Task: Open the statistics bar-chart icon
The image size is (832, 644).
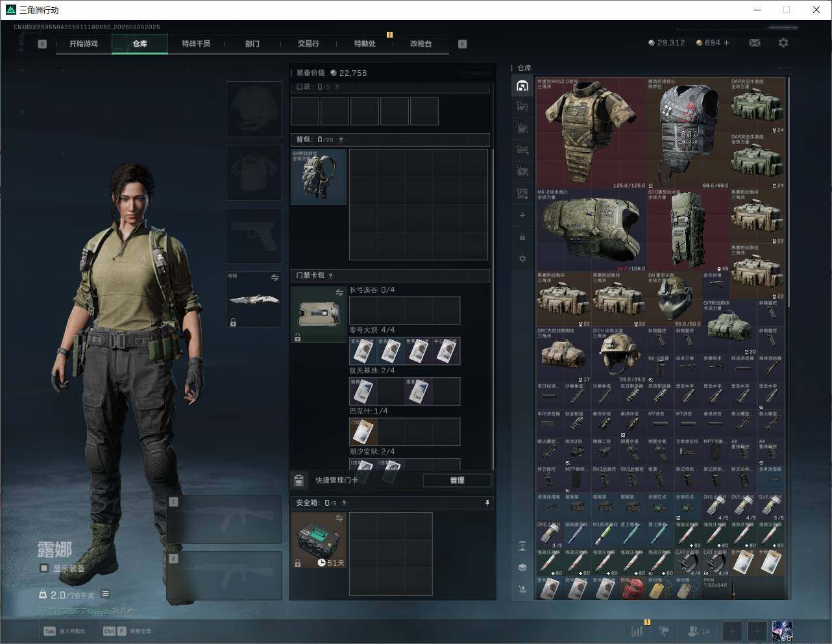Action: [637, 631]
